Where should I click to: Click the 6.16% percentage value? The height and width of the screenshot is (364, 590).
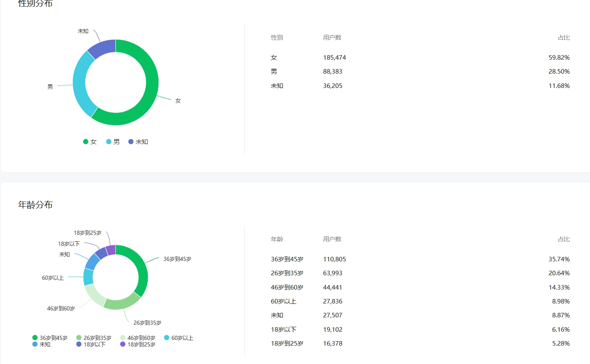coord(561,330)
